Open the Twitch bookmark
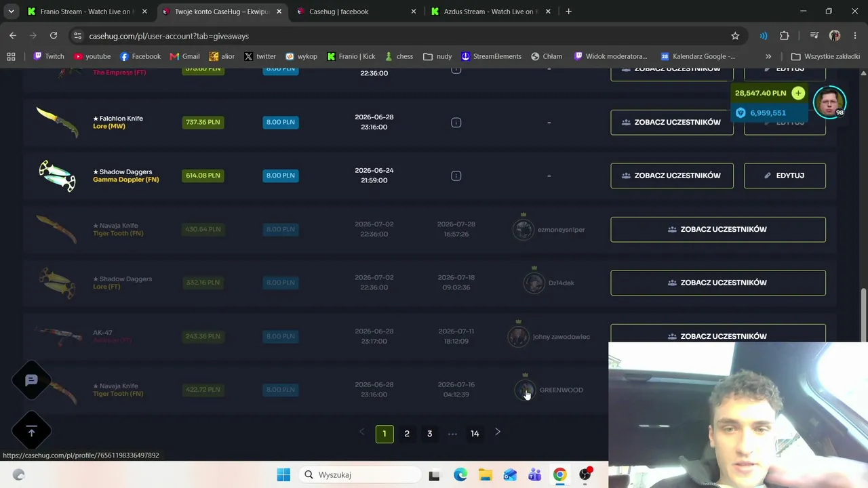868x488 pixels. point(49,56)
